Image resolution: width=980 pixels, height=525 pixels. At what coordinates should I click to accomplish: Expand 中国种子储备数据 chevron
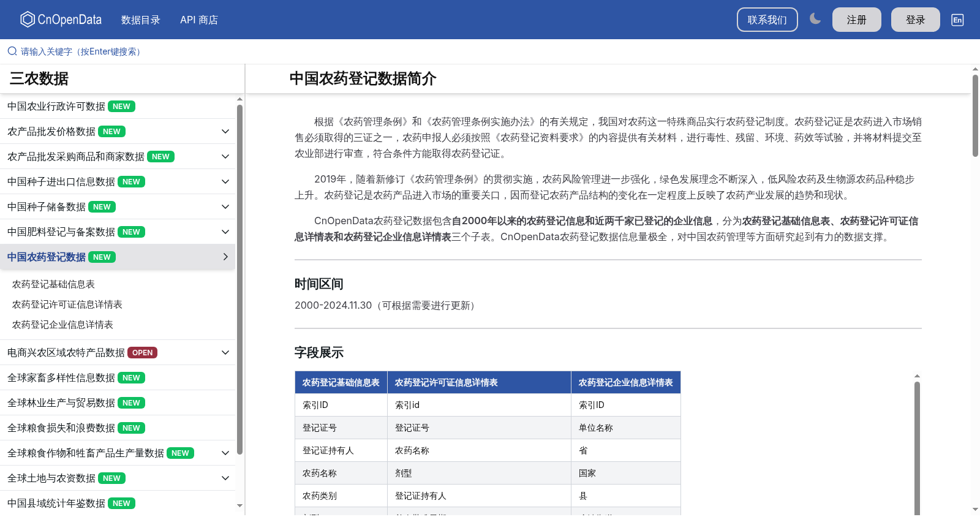point(225,207)
